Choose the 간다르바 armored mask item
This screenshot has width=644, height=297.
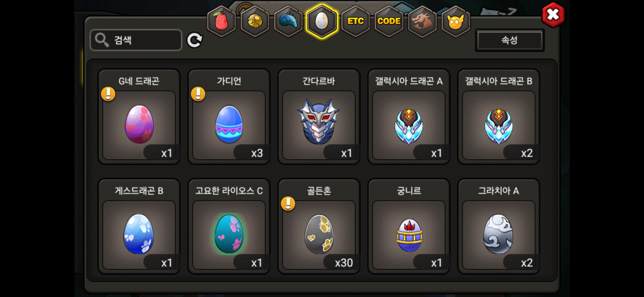coord(319,117)
